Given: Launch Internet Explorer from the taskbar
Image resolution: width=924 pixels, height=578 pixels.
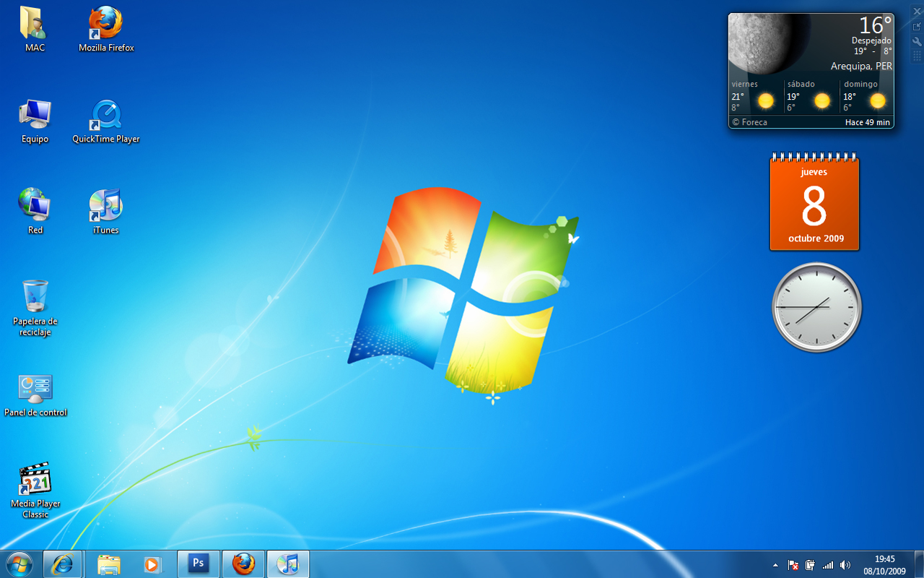Looking at the screenshot, I should pyautogui.click(x=64, y=564).
